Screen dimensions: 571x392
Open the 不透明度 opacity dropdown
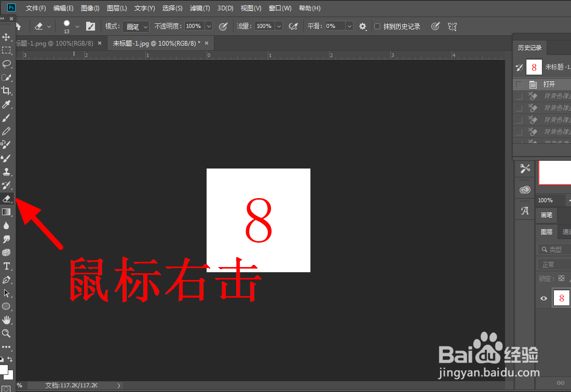(209, 26)
